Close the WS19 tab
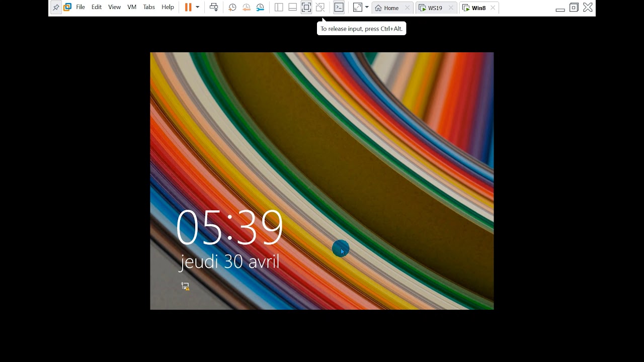644x362 pixels. (x=451, y=8)
